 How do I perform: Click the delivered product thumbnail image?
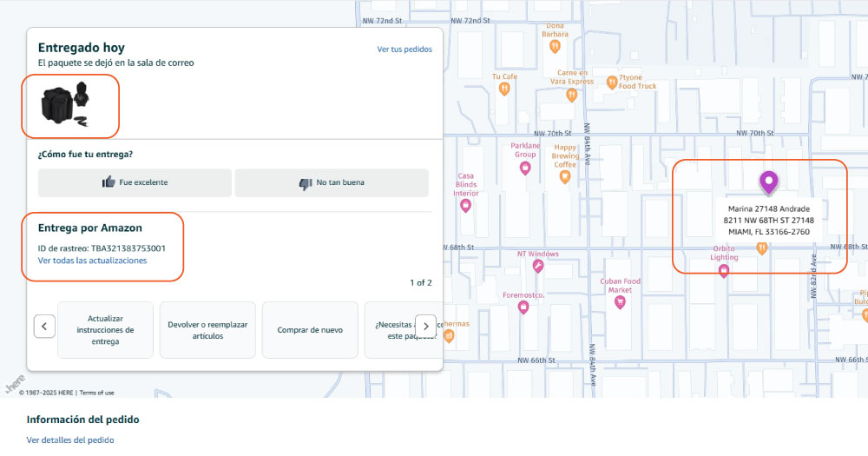(69, 106)
